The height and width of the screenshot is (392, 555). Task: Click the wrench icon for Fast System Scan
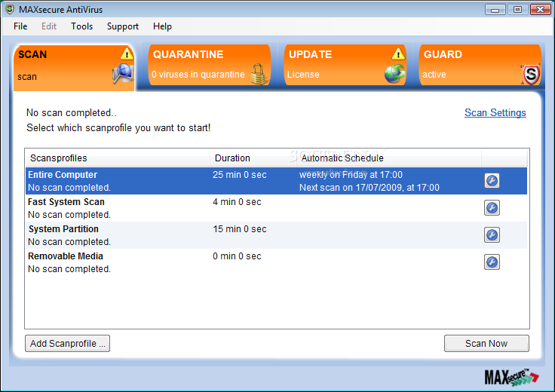[492, 207]
